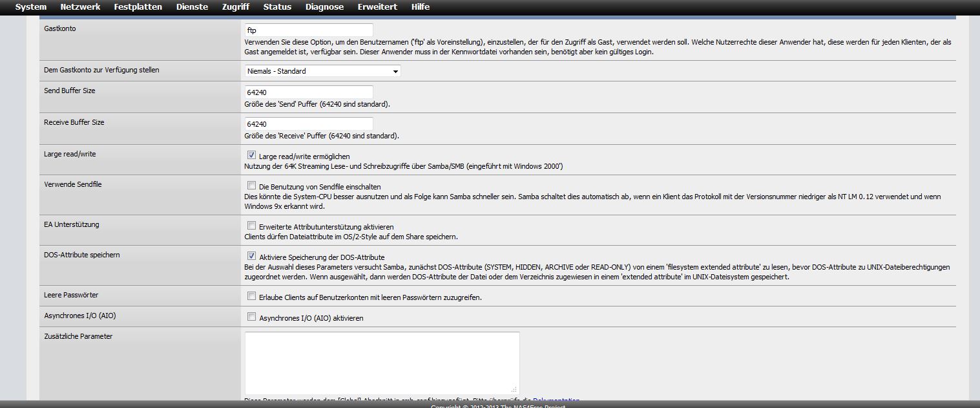Open the Status menu
This screenshot has height=408, width=980.
pos(277,7)
